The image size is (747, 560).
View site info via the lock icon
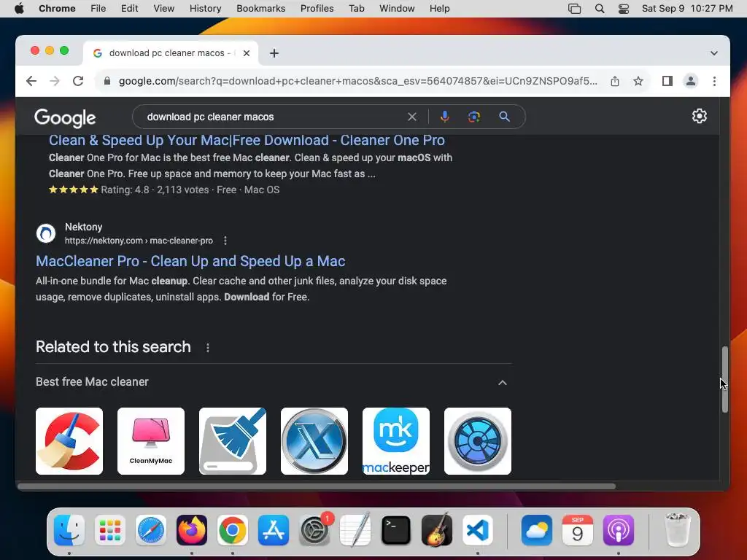pos(107,81)
